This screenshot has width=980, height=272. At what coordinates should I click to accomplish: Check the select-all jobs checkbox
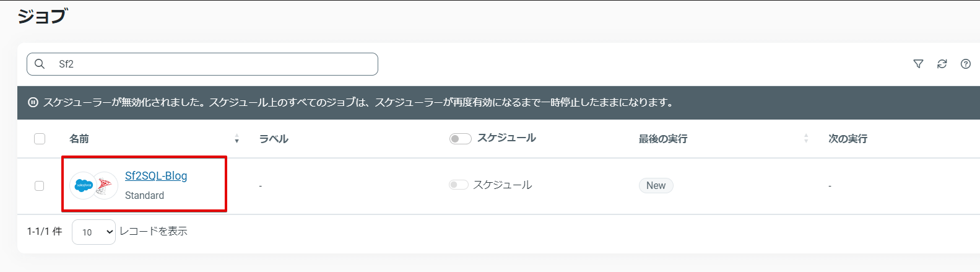coord(40,139)
